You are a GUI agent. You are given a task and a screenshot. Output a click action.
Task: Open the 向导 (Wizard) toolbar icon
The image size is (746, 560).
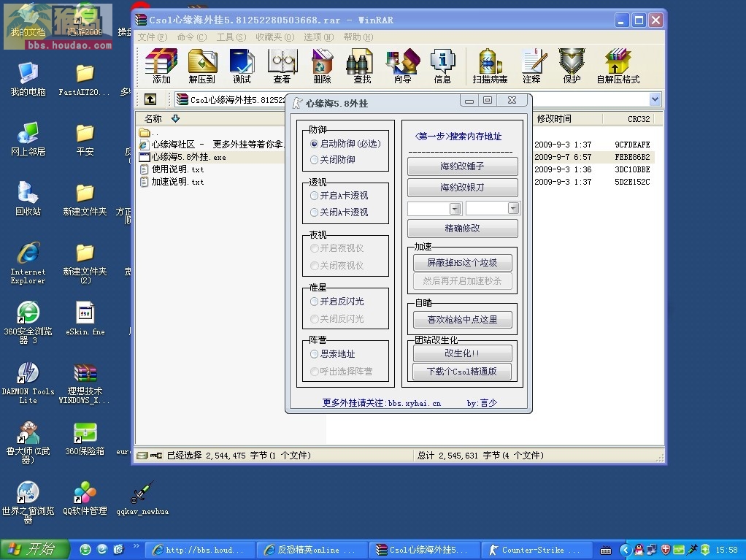pos(402,66)
